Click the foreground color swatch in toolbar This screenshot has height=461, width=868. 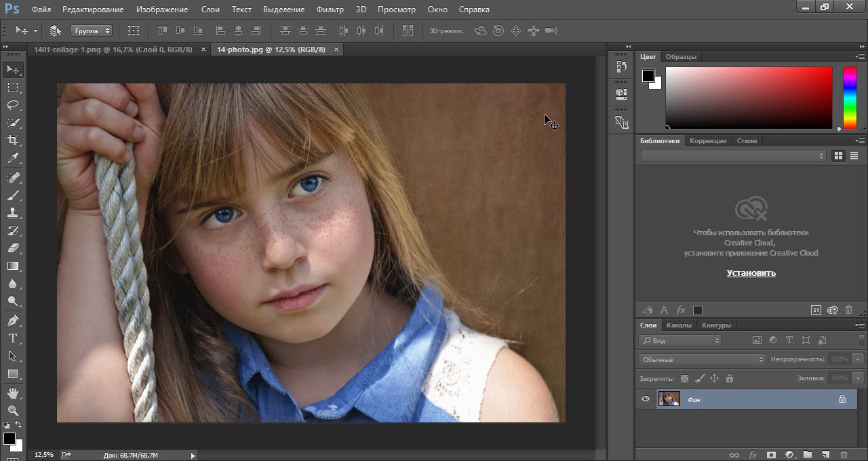tap(9, 439)
